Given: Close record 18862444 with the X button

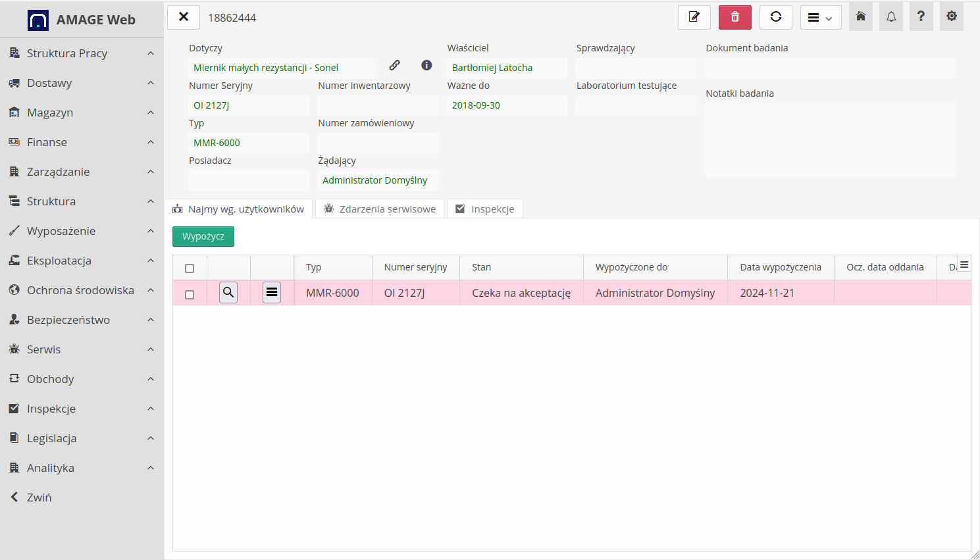Looking at the screenshot, I should (x=184, y=17).
